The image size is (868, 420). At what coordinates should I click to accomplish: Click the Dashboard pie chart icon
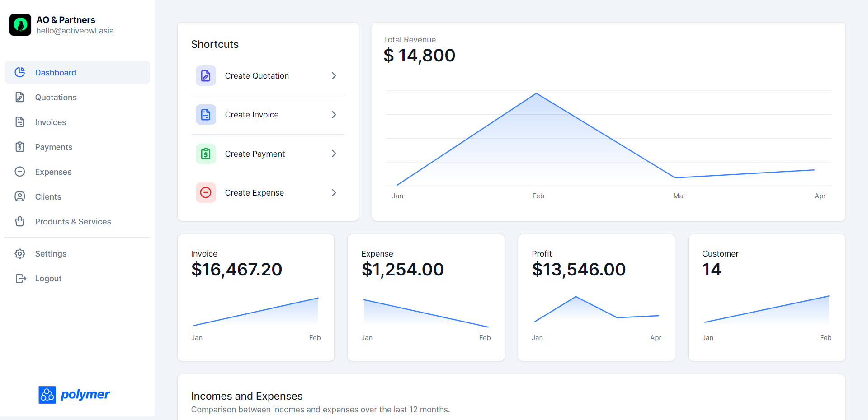20,72
